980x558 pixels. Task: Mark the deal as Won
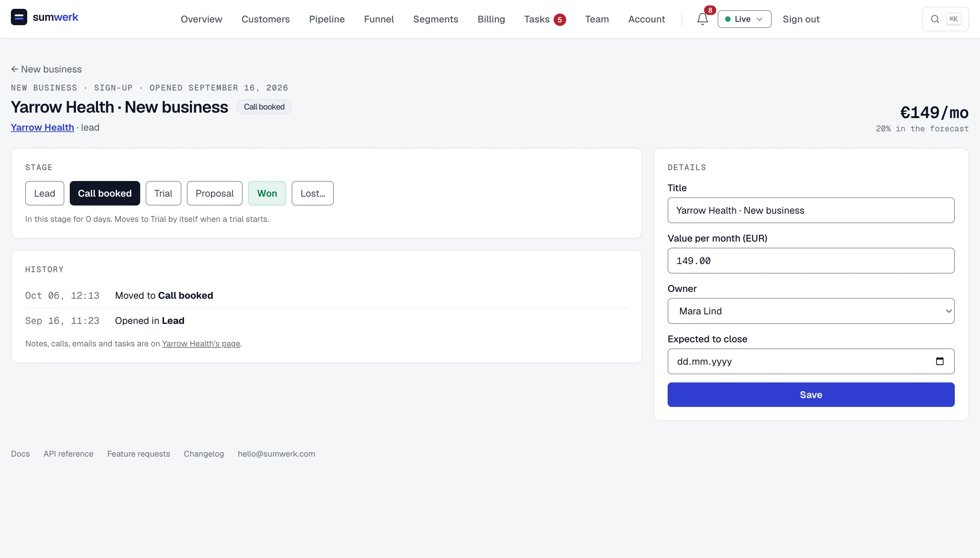click(267, 193)
